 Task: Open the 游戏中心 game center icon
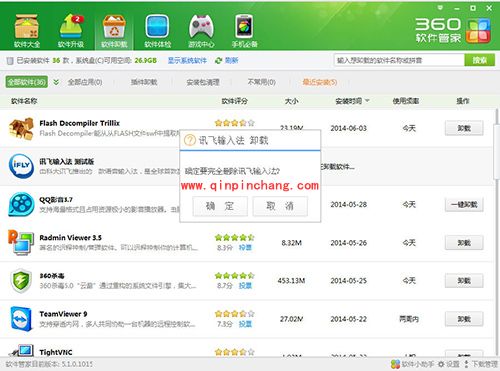coord(201,31)
